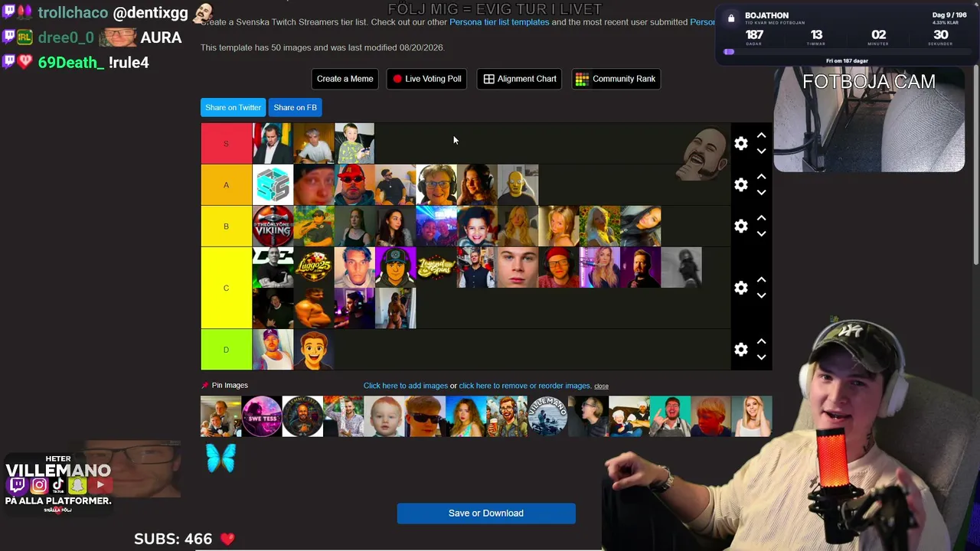The image size is (980, 551).
Task: Open settings gear for the A tier row
Action: tap(740, 184)
